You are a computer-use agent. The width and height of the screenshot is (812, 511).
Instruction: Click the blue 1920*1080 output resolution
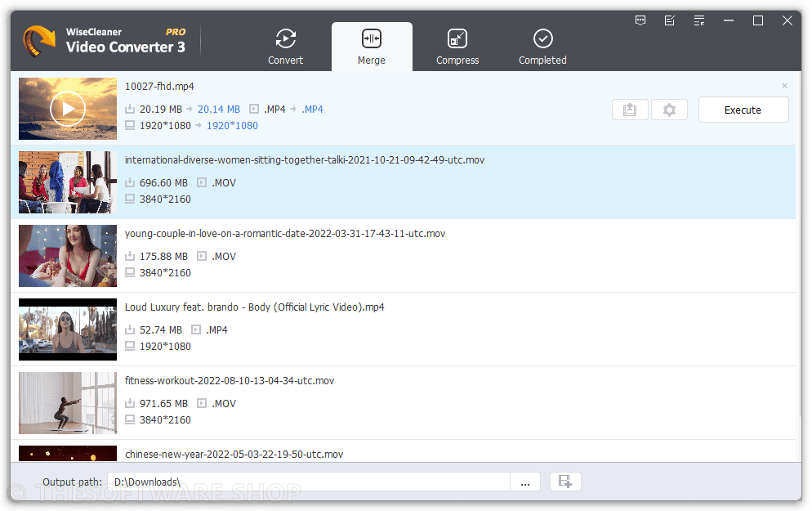(233, 126)
